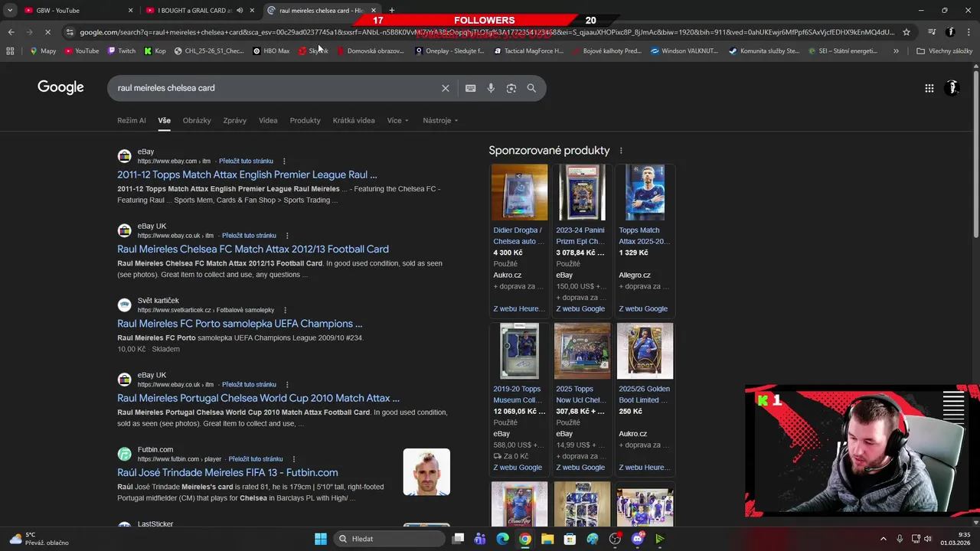Open the Chrome apps grid in bookmarks bar
The image size is (980, 551).
coord(10,51)
